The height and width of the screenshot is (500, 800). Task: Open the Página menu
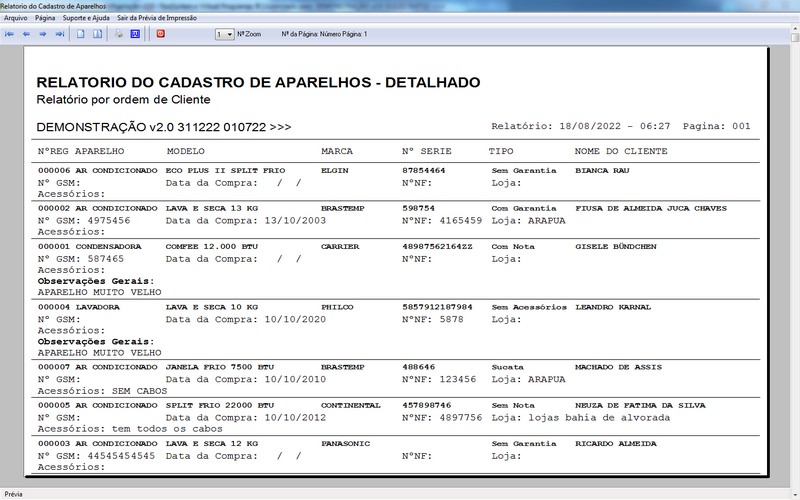(45, 18)
